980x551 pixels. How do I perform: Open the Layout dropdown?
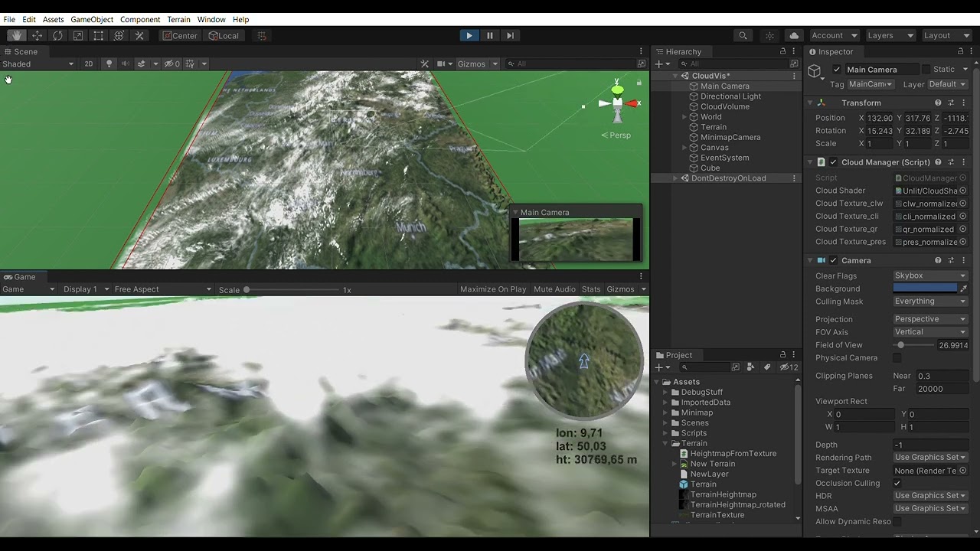[x=946, y=35]
